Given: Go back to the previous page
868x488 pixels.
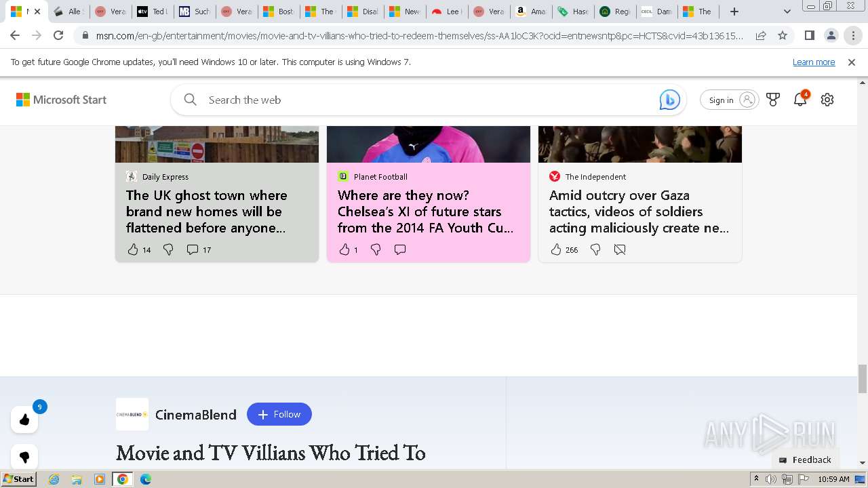Looking at the screenshot, I should coord(15,35).
